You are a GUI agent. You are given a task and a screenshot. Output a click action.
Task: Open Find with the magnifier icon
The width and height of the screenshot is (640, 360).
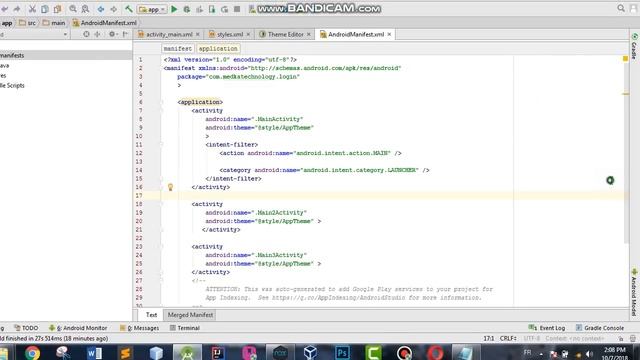point(73,9)
